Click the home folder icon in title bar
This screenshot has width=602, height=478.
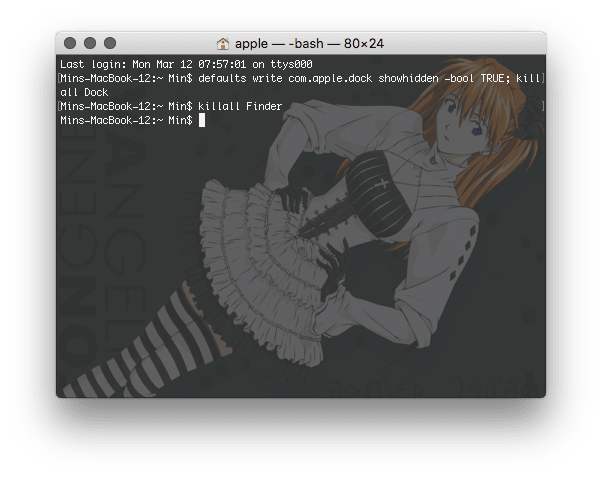point(223,44)
